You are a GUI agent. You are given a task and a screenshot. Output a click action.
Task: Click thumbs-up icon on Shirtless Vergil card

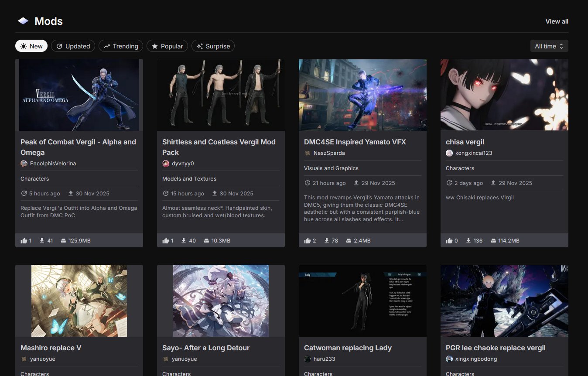[x=166, y=240]
